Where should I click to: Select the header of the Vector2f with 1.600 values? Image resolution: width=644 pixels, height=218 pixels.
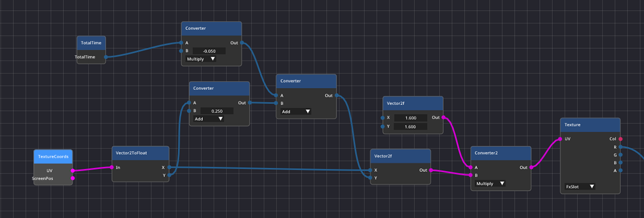413,103
